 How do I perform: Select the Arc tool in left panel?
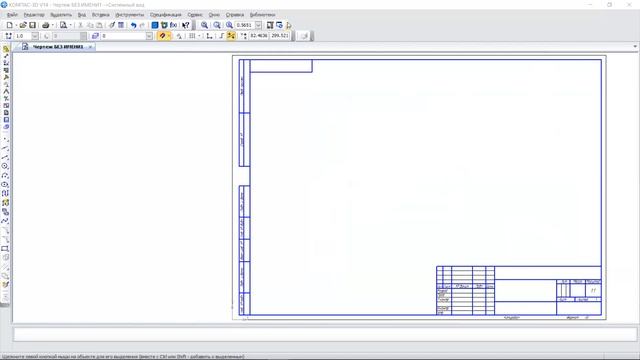5,176
